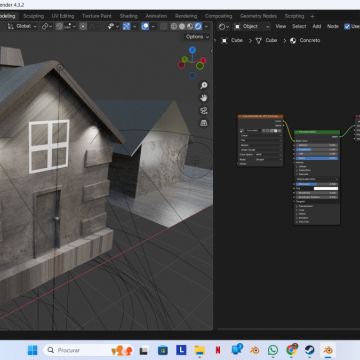Image resolution: width=360 pixels, height=360 pixels.
Task: Open node editor Select menu
Action: [x=299, y=26]
